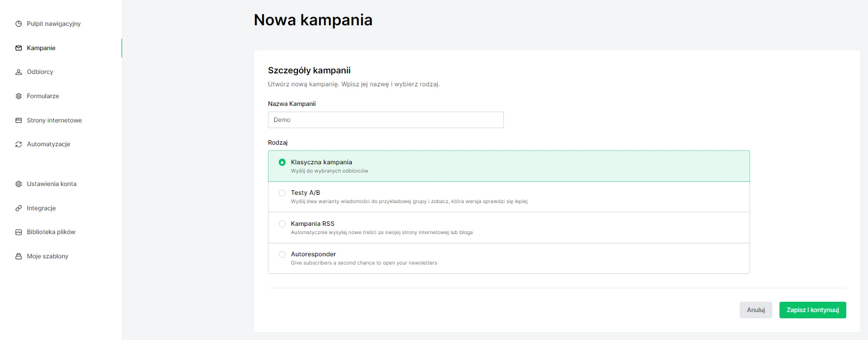Click the Ustawienia konta gear icon
Image resolution: width=868 pixels, height=340 pixels.
19,184
